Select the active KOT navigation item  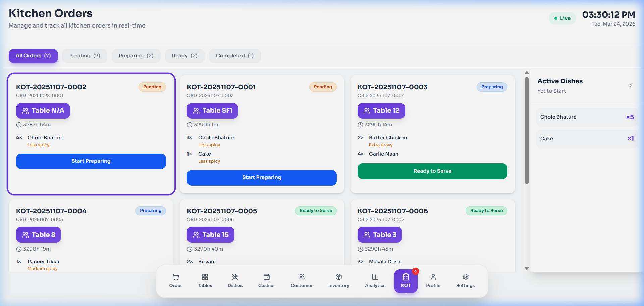click(x=406, y=281)
